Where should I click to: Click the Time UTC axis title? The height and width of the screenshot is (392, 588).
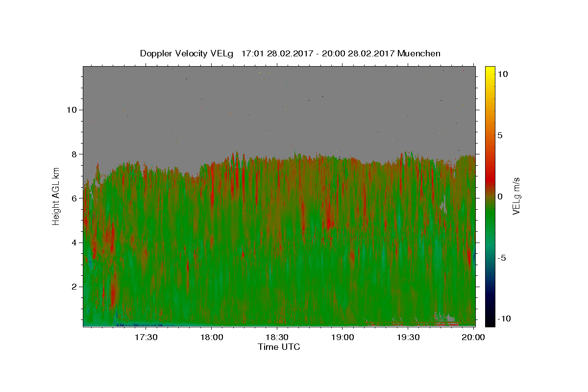pos(279,347)
